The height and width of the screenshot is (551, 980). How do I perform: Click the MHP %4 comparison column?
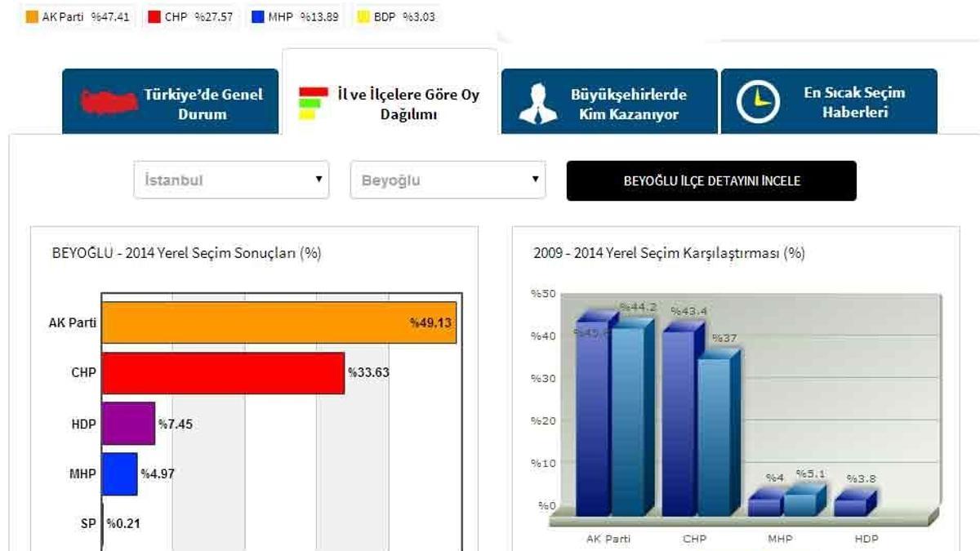point(769,502)
